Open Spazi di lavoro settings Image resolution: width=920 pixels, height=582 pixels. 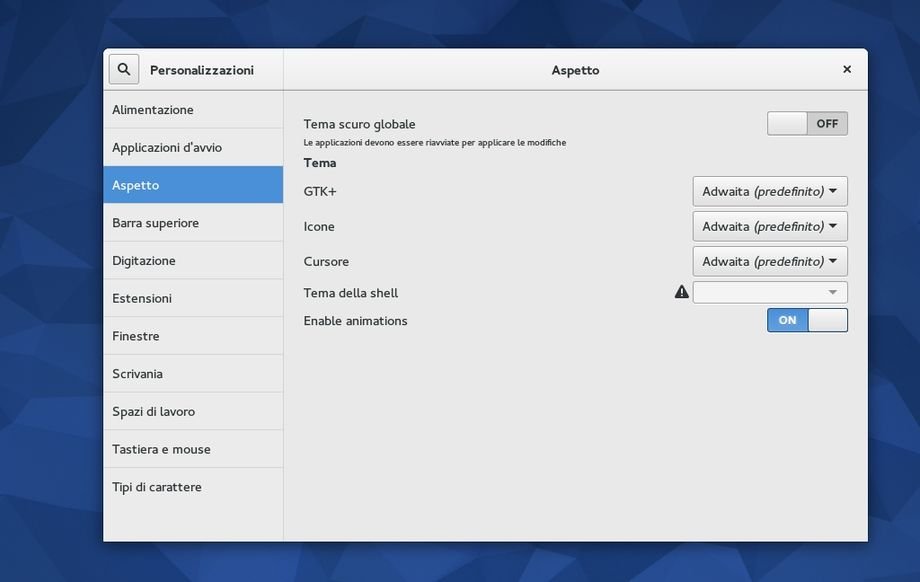193,412
